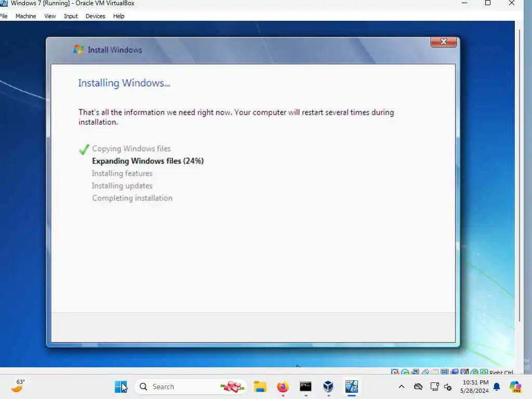Click the green checkmark beside Copying Windows files

(84, 149)
